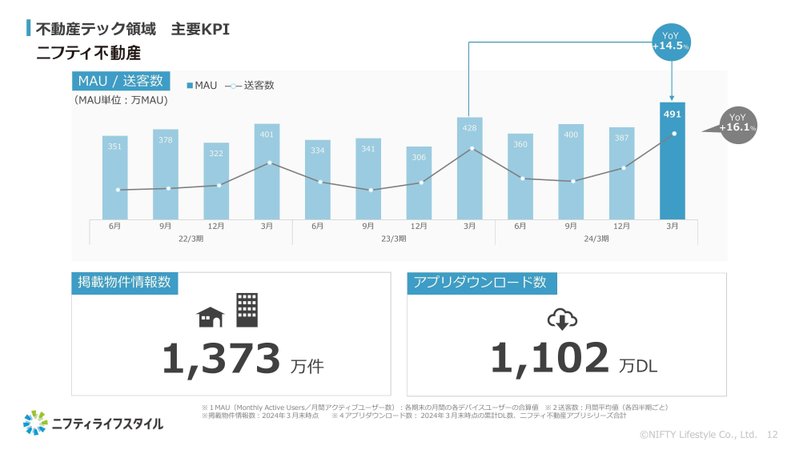The height and width of the screenshot is (450, 800).
Task: Click the YoY +14.5% blue bubble
Action: (x=671, y=41)
